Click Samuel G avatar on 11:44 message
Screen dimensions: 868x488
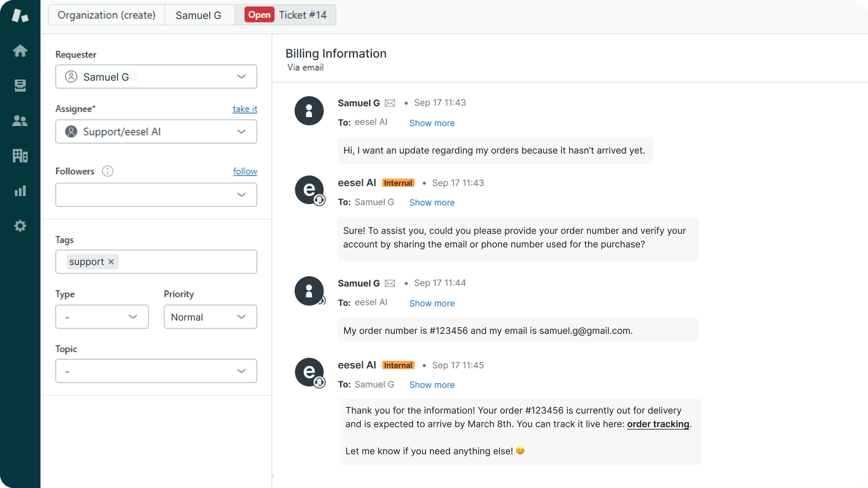coord(310,291)
